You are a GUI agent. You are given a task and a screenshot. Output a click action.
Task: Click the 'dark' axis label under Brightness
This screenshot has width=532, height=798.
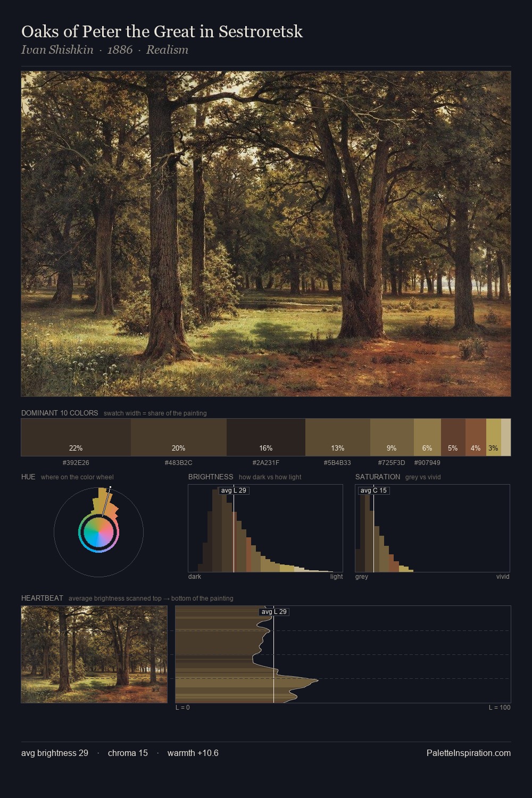pos(195,577)
